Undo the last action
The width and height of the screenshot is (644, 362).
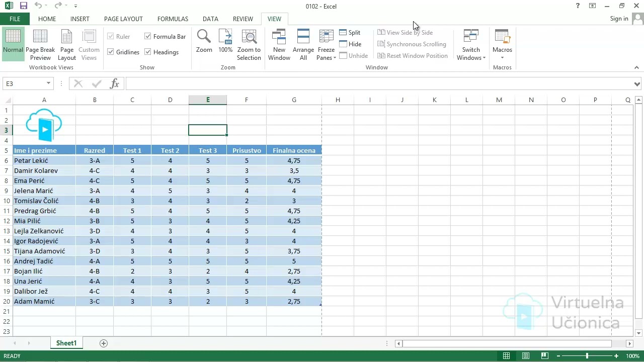point(38,6)
